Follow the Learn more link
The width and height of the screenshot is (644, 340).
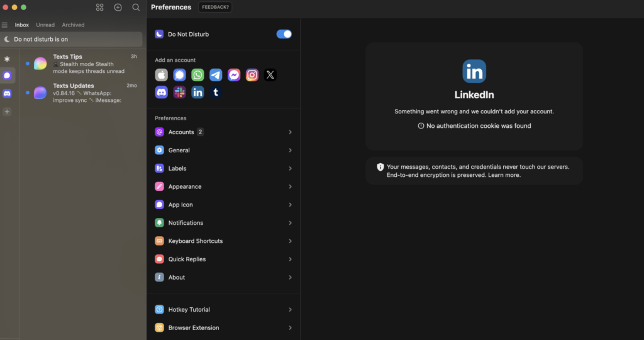pyautogui.click(x=505, y=175)
